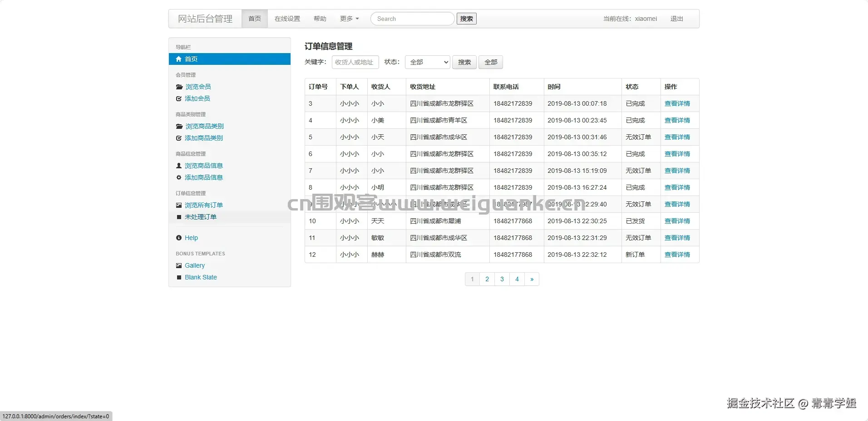Screen dimensions: 868x421
Task: Open the Help link in sidebar
Action: (x=191, y=238)
